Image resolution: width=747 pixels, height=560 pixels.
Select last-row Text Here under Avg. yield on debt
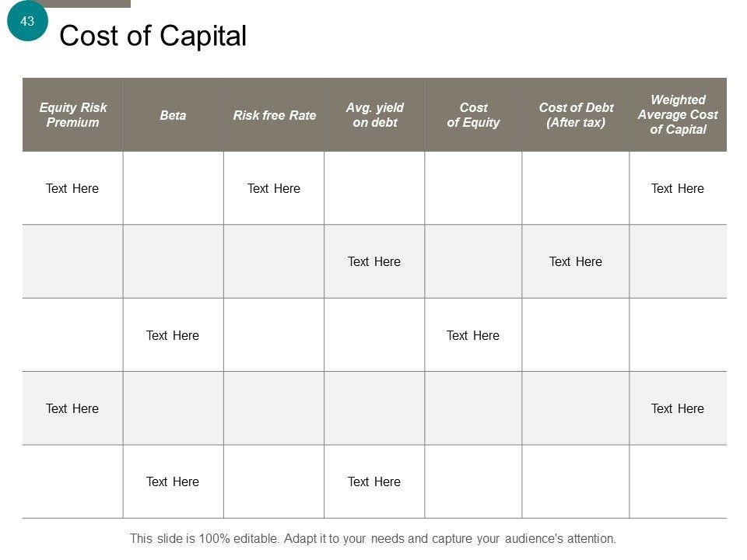374,481
